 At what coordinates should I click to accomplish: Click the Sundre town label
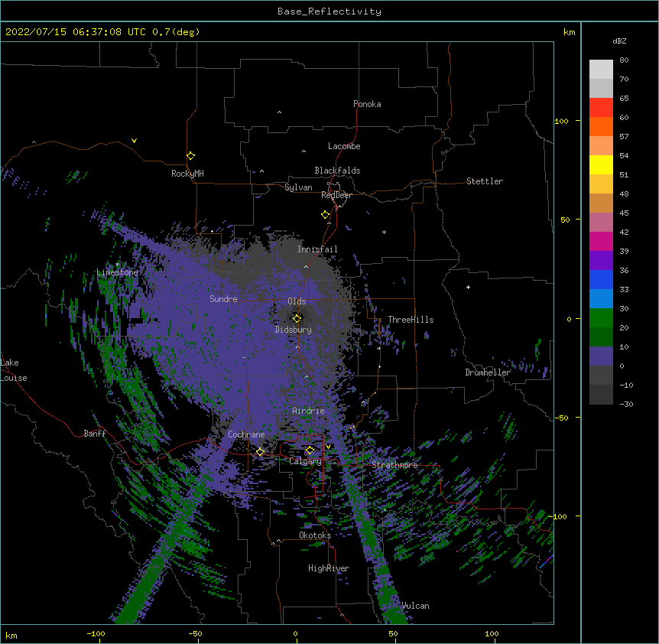[223, 299]
